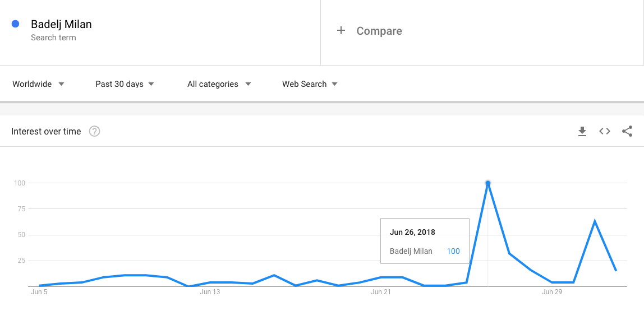Add a Compare search term
The height and width of the screenshot is (334, 644).
379,31
